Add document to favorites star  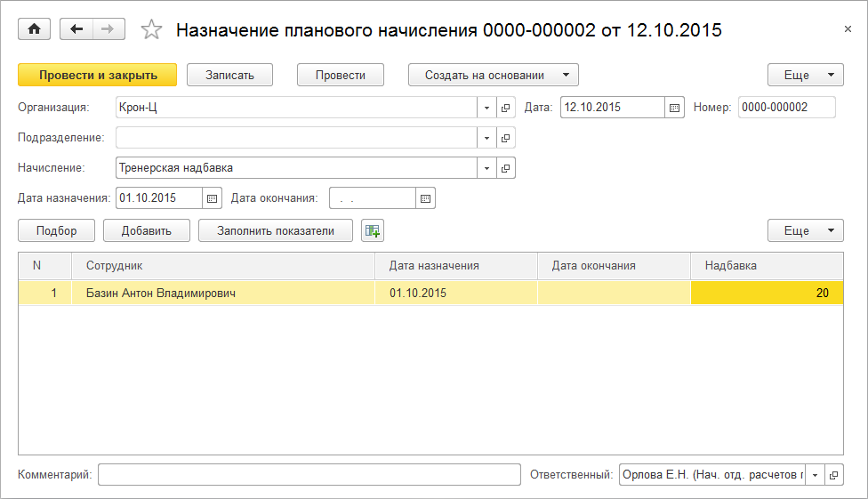tap(151, 29)
